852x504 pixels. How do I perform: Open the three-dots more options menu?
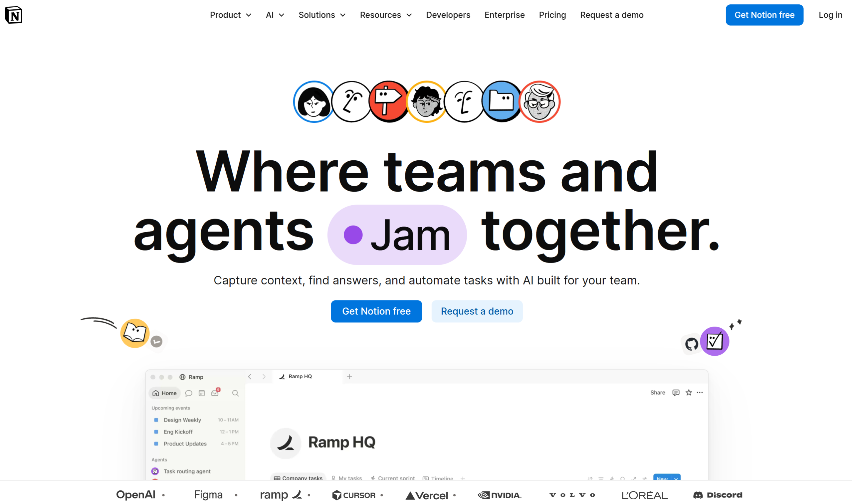pos(700,393)
